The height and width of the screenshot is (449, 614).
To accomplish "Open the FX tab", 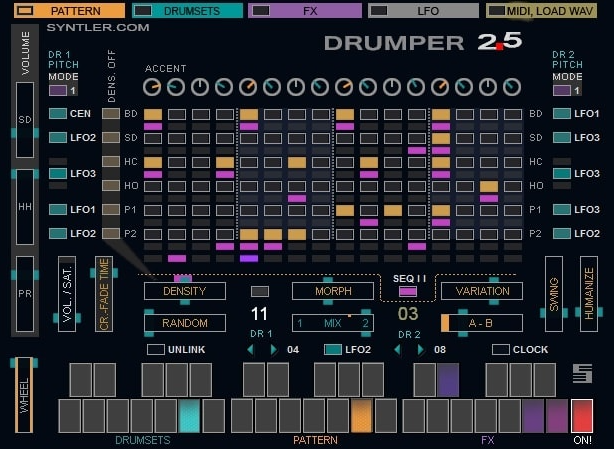I will (x=305, y=11).
